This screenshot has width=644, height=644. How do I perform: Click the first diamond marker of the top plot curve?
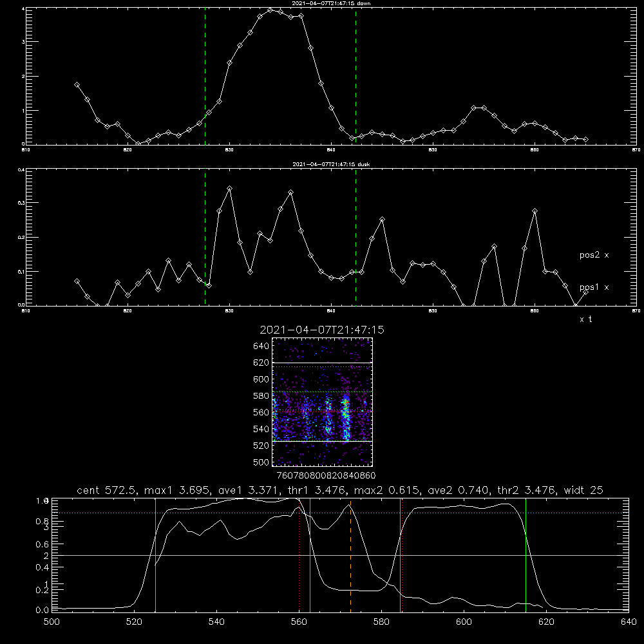click(x=77, y=84)
